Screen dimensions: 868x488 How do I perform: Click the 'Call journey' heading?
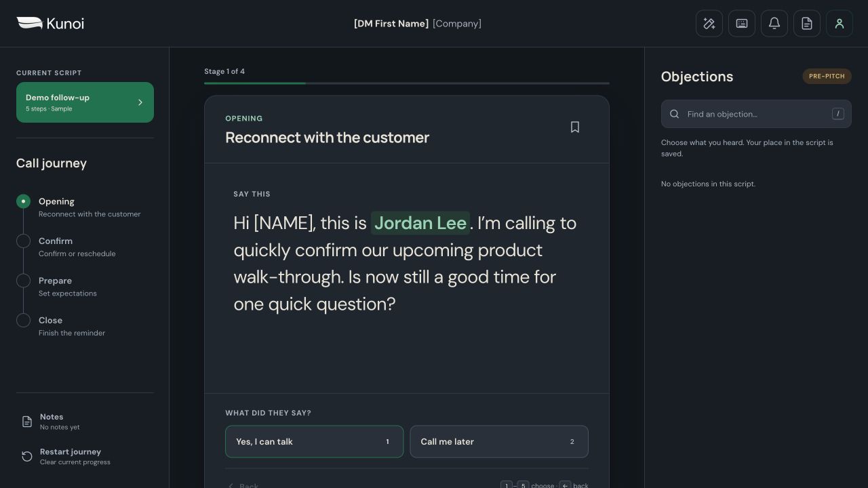(x=52, y=163)
